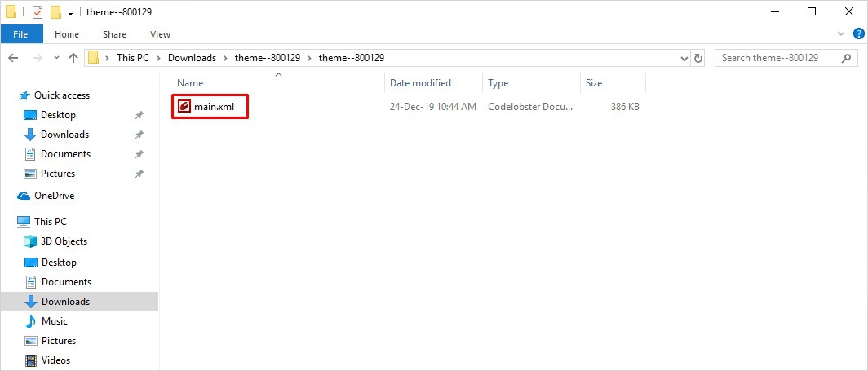Screen dimensions: 868x371
Task: Click the Refresh button beside the address bar
Action: 698,58
